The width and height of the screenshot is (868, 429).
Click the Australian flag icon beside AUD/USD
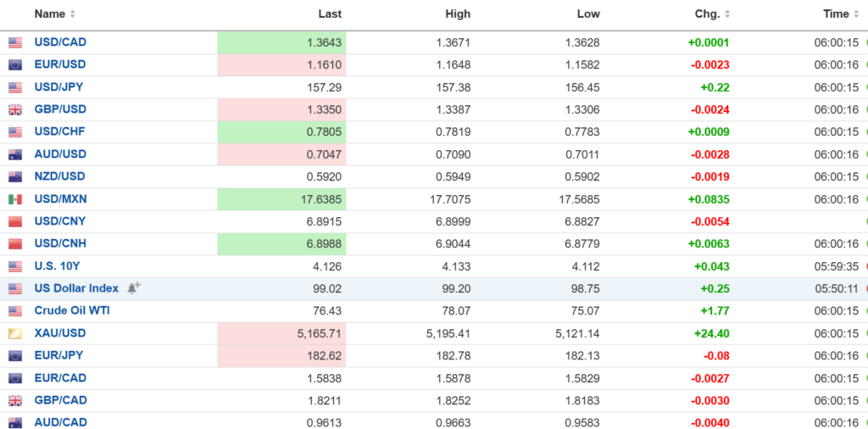point(15,154)
